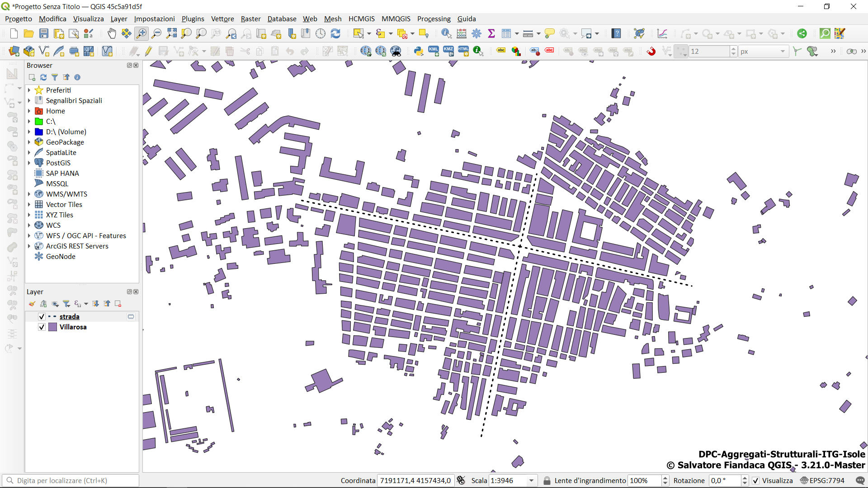Select the Pan Map hand tool

pyautogui.click(x=112, y=33)
